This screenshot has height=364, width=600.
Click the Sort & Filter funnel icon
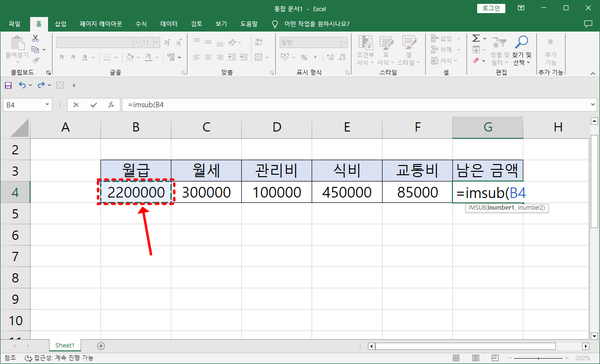click(x=499, y=42)
